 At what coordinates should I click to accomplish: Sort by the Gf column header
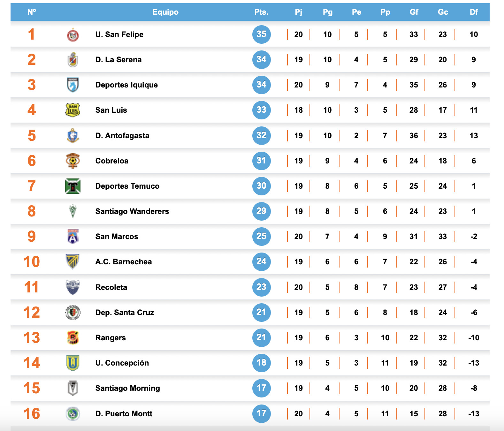tap(414, 12)
